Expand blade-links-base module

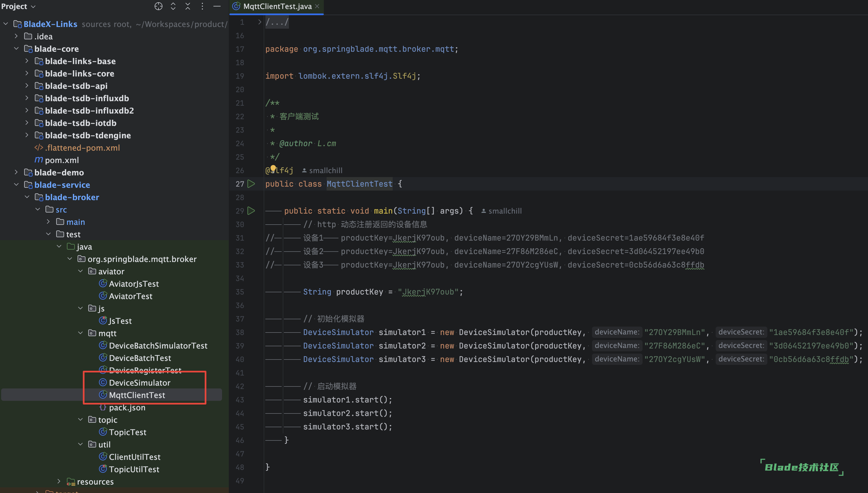[x=27, y=61]
